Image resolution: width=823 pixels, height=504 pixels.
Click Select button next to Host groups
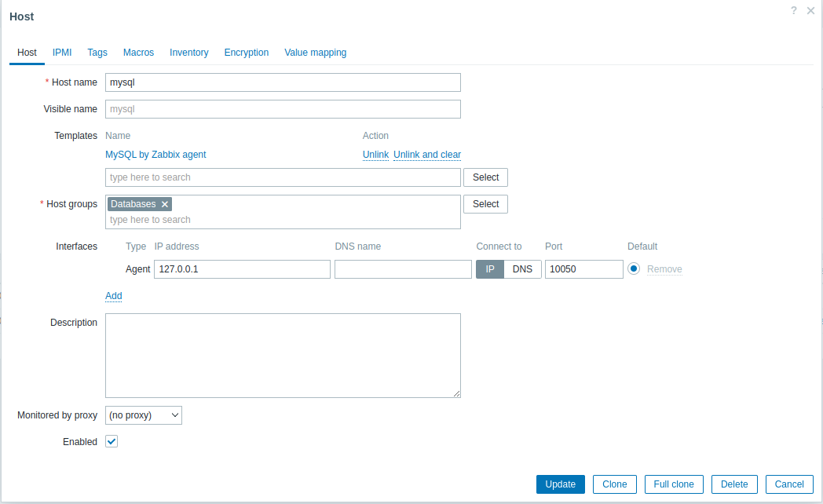pos(485,204)
